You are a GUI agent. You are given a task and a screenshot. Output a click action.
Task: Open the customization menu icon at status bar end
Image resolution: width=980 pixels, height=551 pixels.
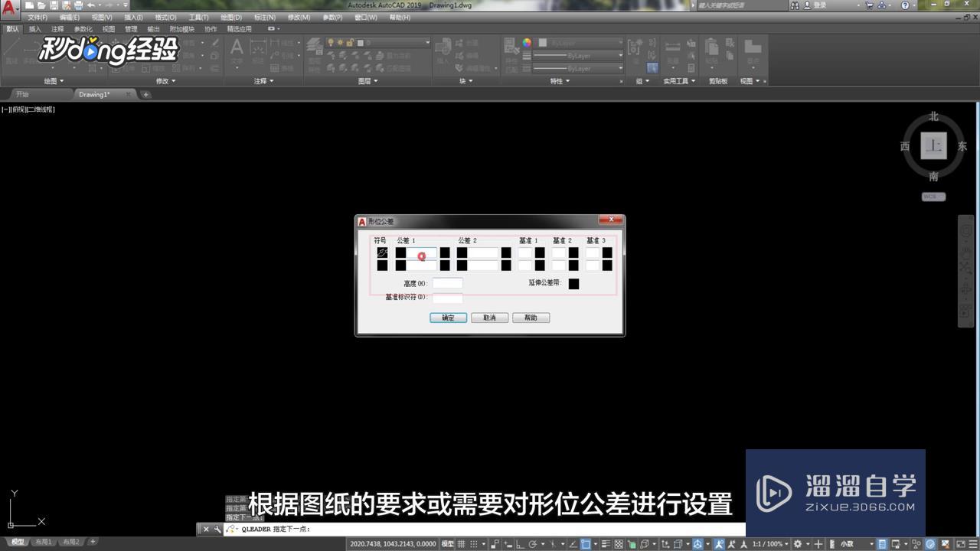point(972,544)
